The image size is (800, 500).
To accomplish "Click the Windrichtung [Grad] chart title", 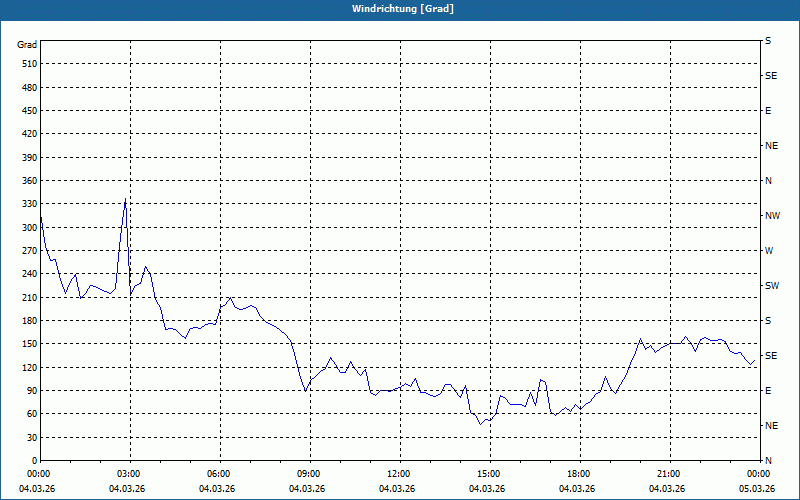I will tap(399, 9).
